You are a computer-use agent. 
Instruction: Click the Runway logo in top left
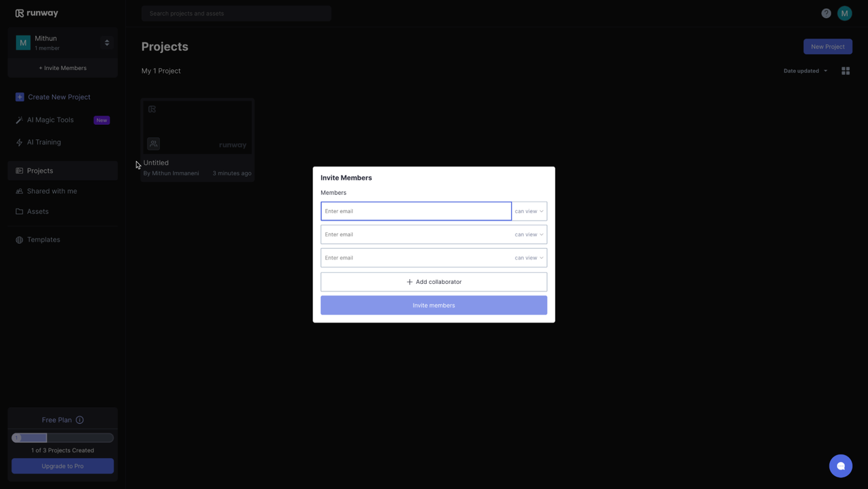click(37, 13)
